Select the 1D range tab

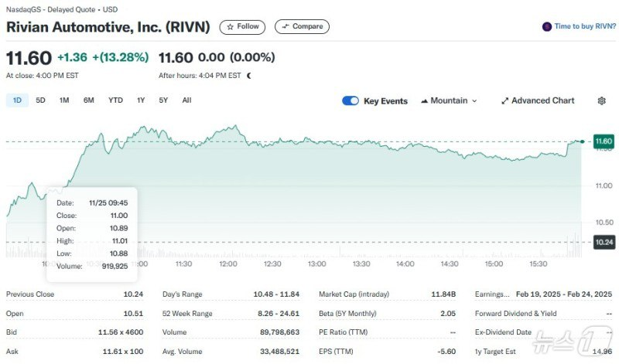pos(17,100)
